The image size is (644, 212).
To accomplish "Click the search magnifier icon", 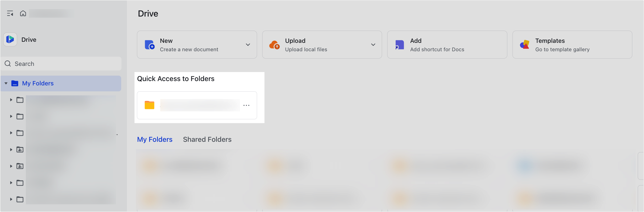I will click(8, 63).
